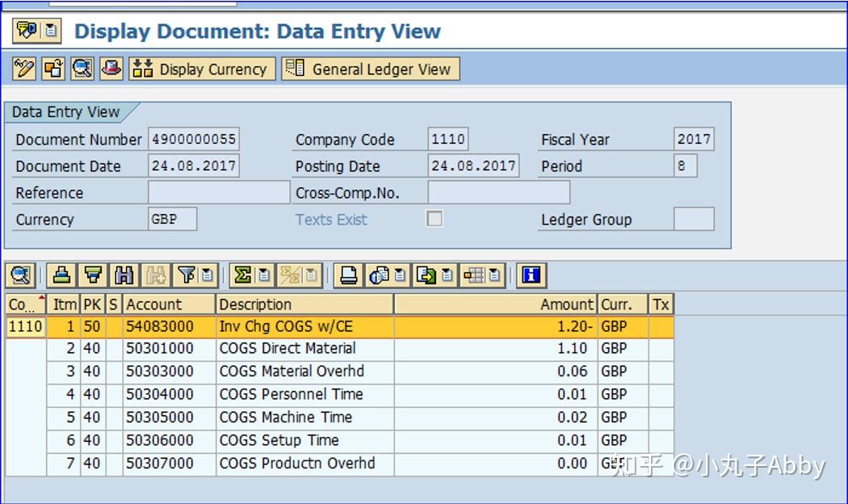
Task: Expand the Set Filter dropdown arrow
Action: pyautogui.click(x=207, y=275)
